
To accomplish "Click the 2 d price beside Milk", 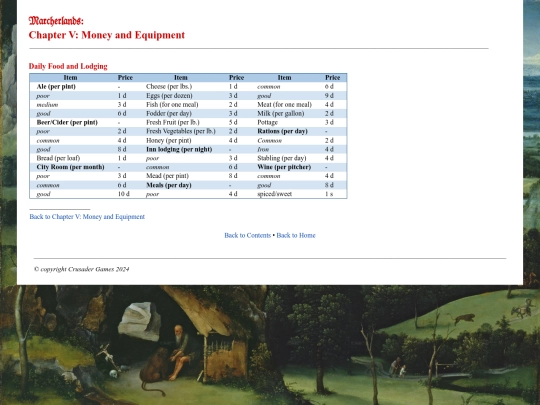I will tap(329, 113).
